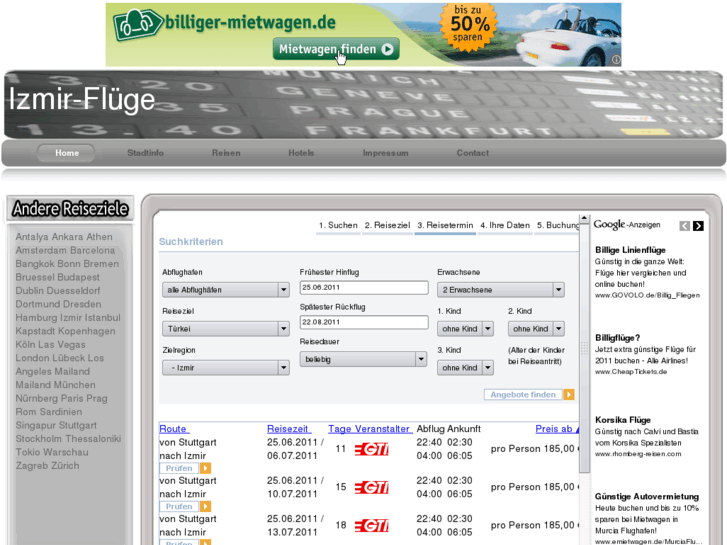Viewport: 727px width, 545px height.
Task: Click the Frühester Hinflug date field
Action: tap(364, 288)
